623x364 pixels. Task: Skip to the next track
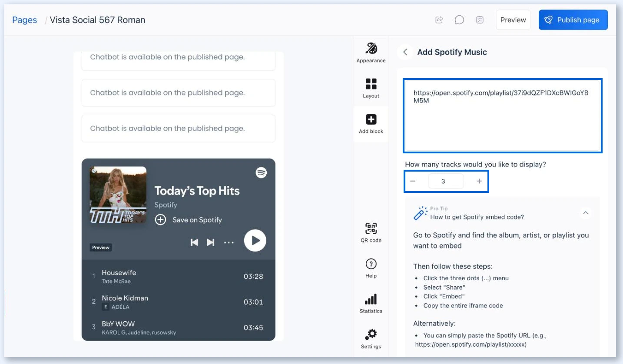pos(211,242)
